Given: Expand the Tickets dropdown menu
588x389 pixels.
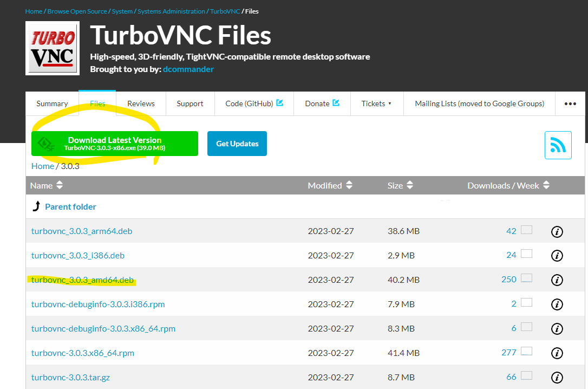Looking at the screenshot, I should (376, 104).
